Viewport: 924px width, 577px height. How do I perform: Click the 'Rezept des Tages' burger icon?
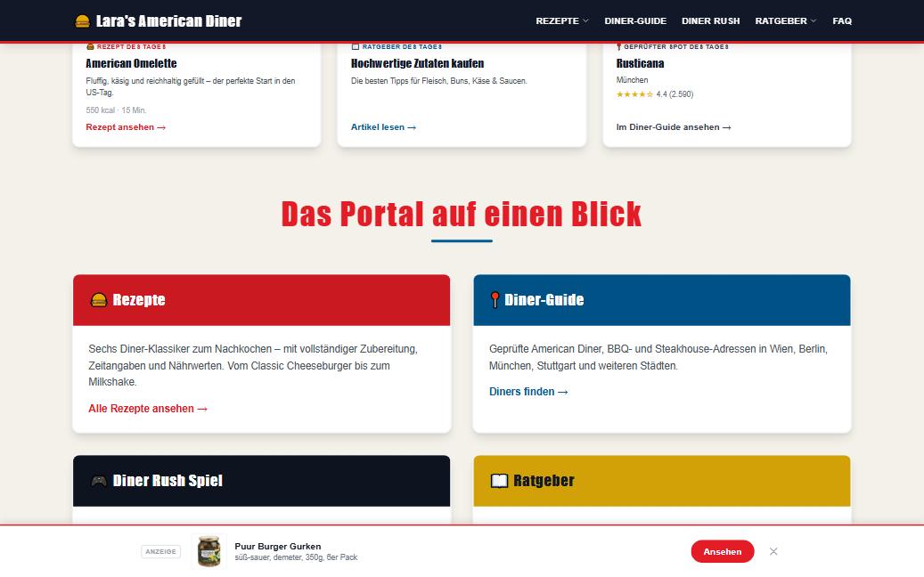tap(90, 46)
